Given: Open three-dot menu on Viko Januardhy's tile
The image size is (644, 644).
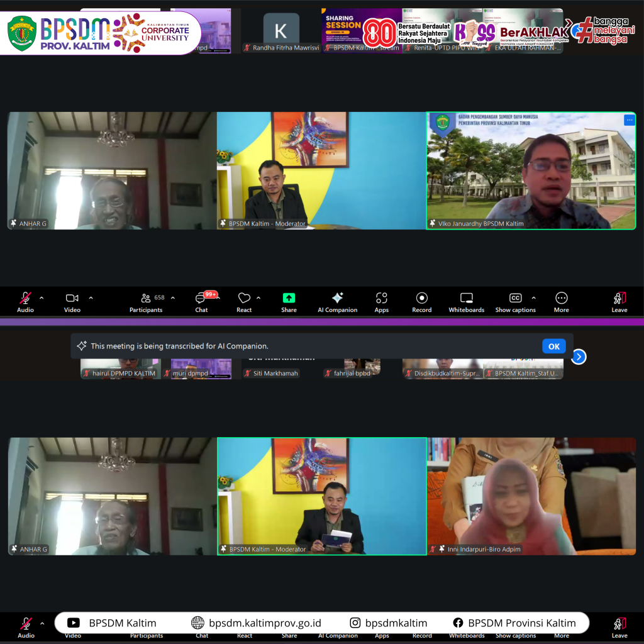Looking at the screenshot, I should click(629, 120).
